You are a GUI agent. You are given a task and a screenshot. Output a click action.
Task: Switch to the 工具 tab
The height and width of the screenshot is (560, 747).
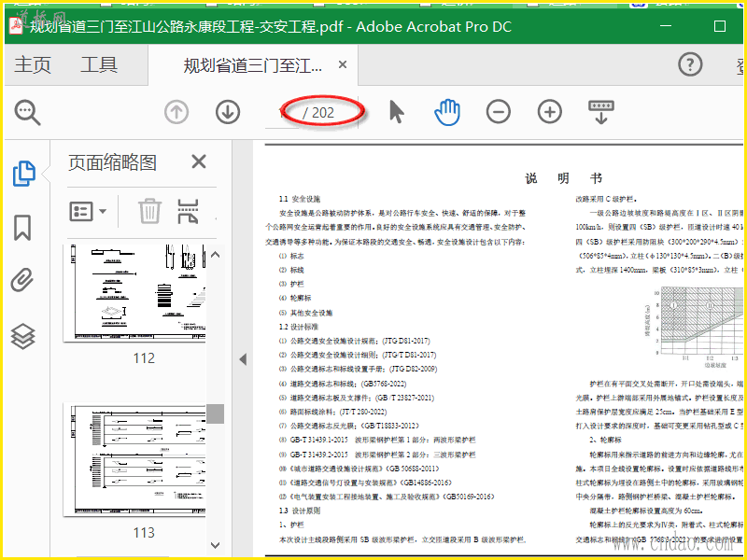[99, 64]
